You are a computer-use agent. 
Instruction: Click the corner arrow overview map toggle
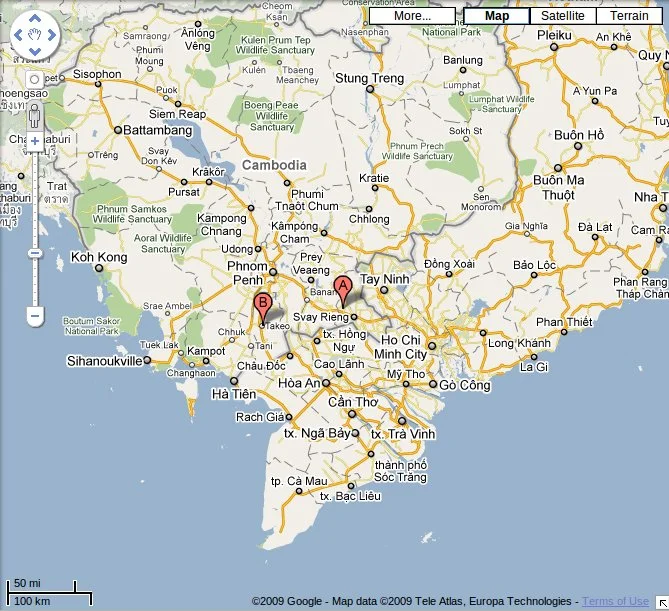[x=663, y=604]
